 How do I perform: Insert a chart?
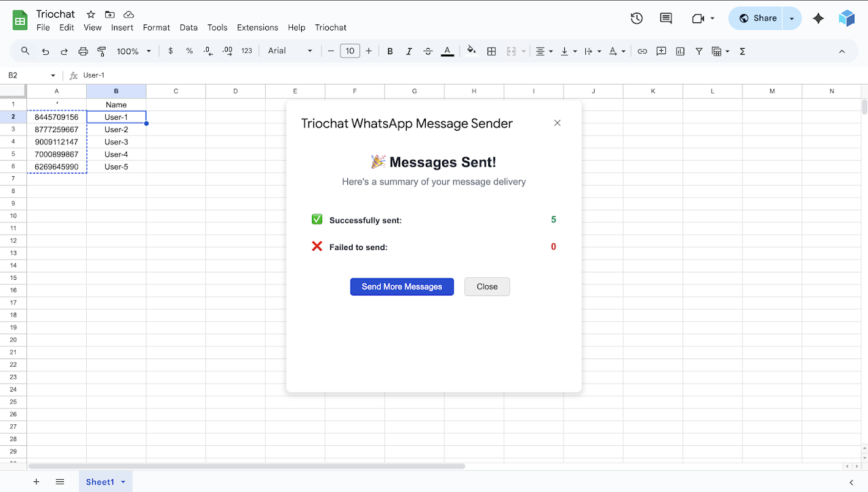pos(680,51)
